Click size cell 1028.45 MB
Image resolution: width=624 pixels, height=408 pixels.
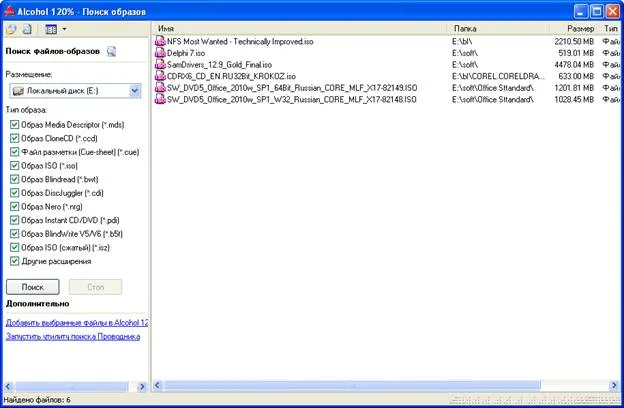574,99
